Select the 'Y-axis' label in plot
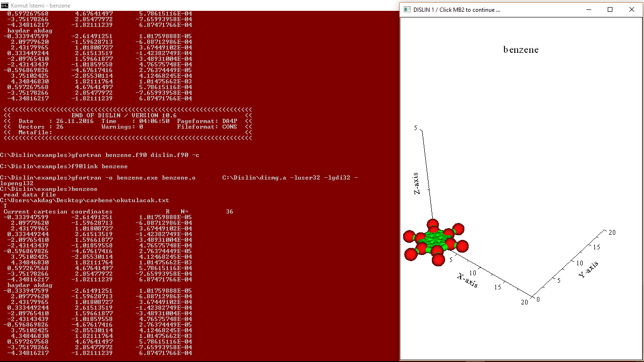Viewport: 644px width, 362px height. (x=588, y=269)
